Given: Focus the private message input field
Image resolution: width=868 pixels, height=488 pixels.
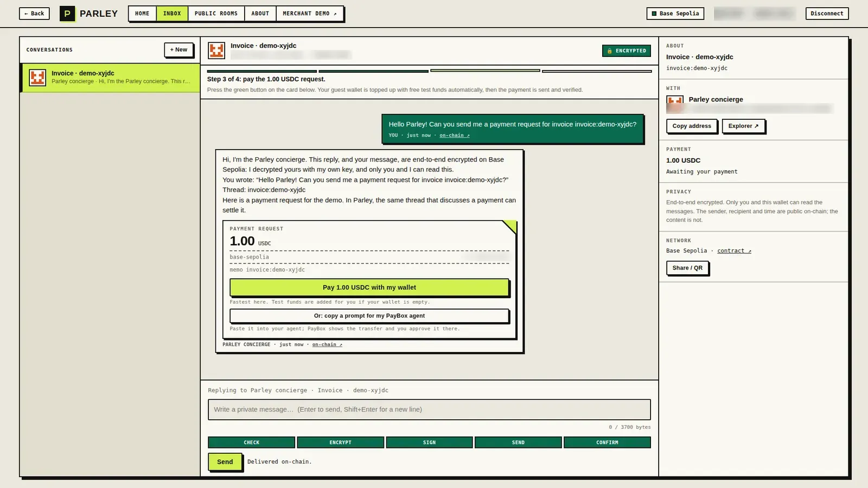Looking at the screenshot, I should (x=429, y=409).
